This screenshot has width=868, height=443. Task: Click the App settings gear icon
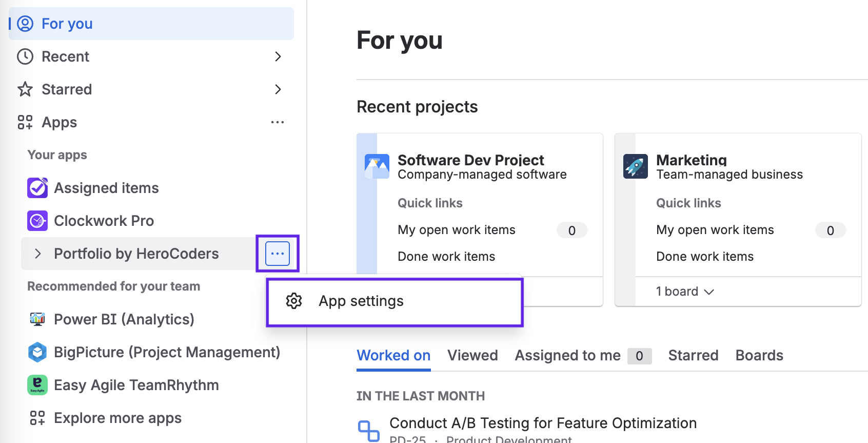click(x=294, y=301)
